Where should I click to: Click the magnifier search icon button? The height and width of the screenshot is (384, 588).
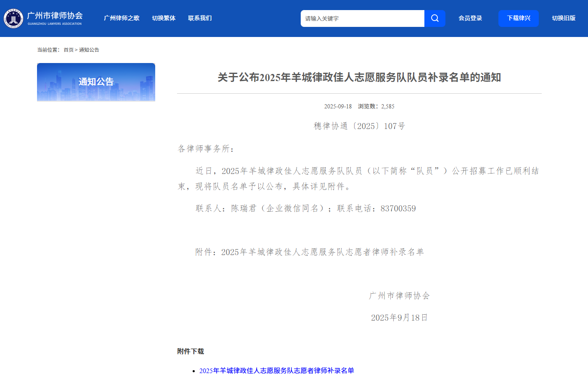[x=434, y=18]
